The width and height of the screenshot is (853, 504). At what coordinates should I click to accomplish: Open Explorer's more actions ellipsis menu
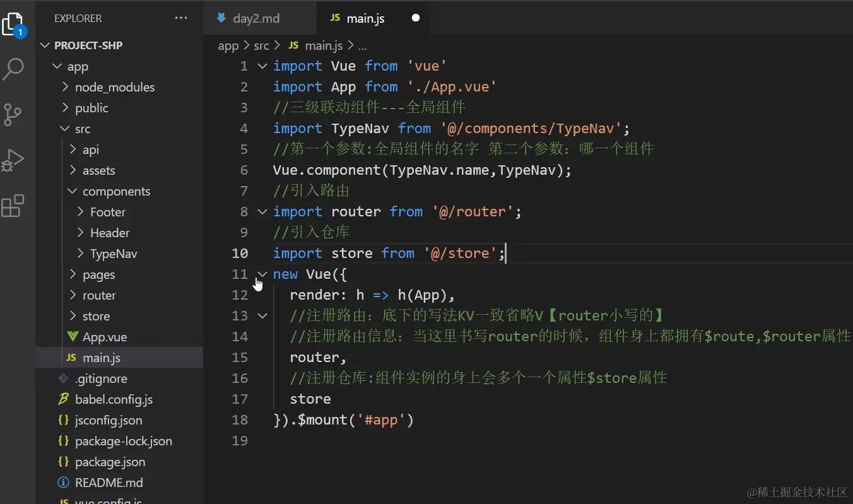tap(181, 18)
